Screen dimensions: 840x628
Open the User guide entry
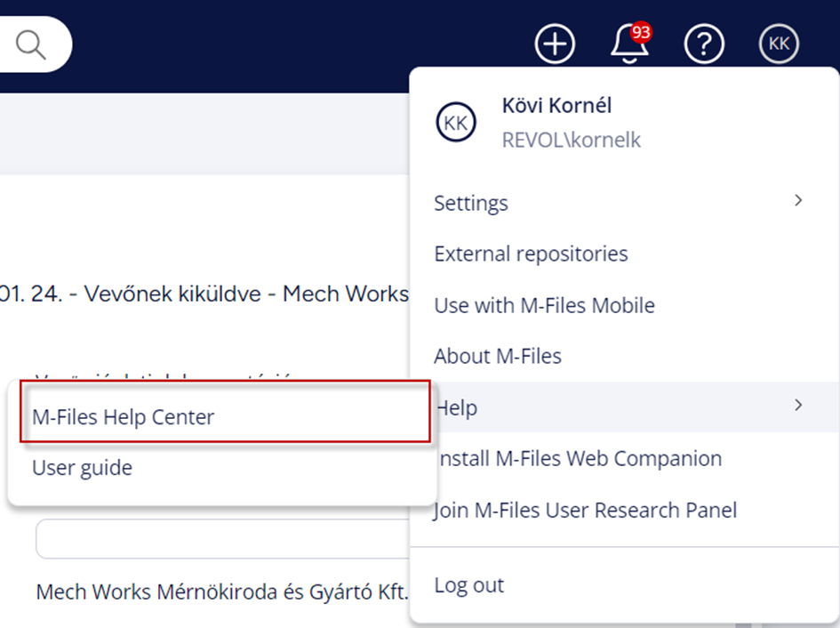pyautogui.click(x=222, y=468)
